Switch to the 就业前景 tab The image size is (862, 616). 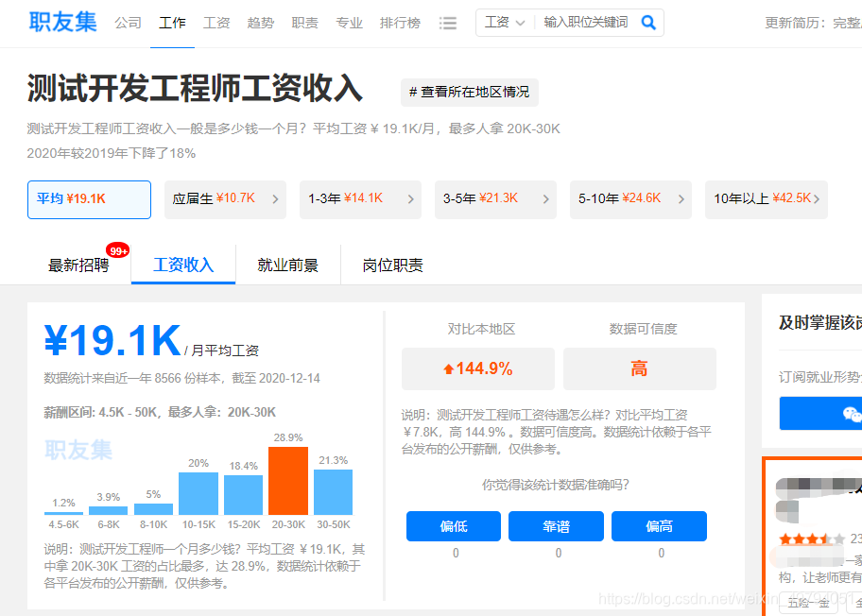click(287, 265)
